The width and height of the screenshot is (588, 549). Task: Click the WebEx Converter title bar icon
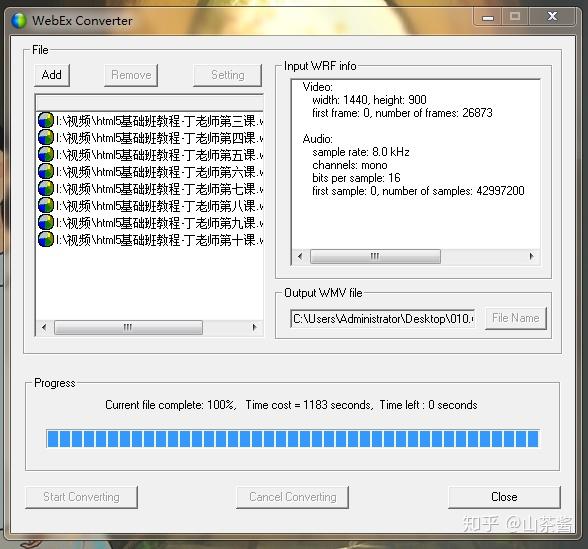pos(19,20)
